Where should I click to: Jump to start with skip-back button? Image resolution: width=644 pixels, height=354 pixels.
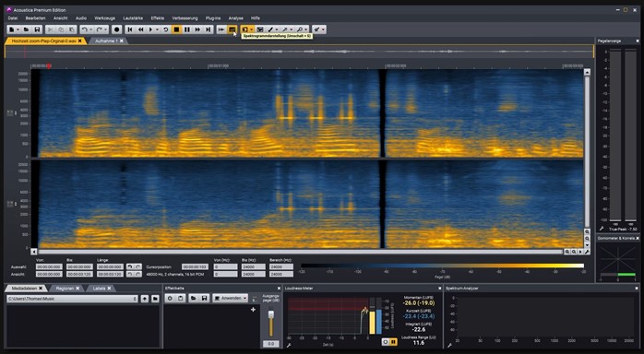click(130, 29)
